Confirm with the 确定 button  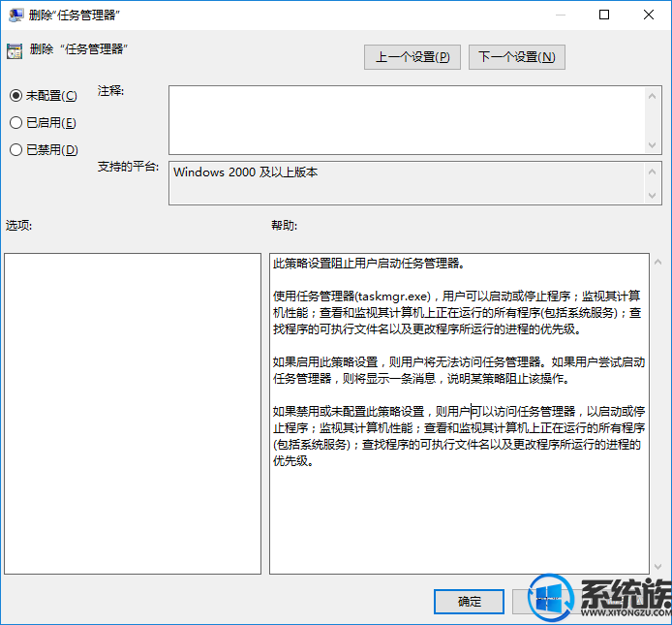469,602
